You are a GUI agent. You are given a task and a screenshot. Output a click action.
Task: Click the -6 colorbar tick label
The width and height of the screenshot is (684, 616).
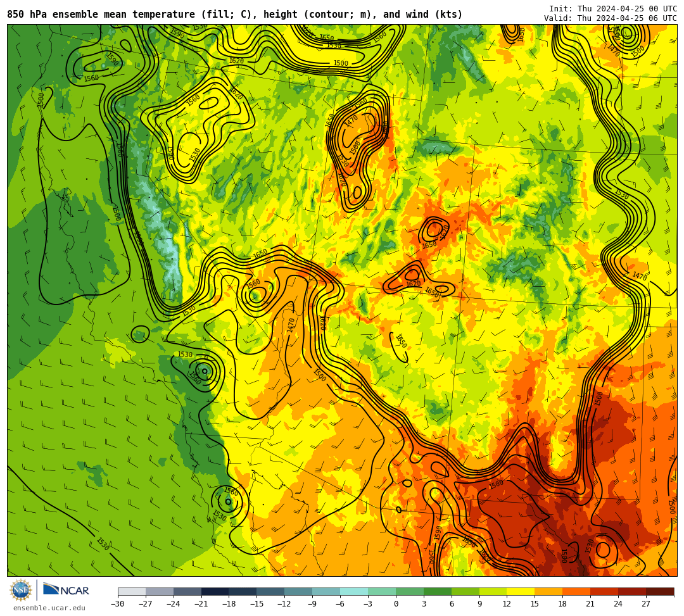pos(340,604)
